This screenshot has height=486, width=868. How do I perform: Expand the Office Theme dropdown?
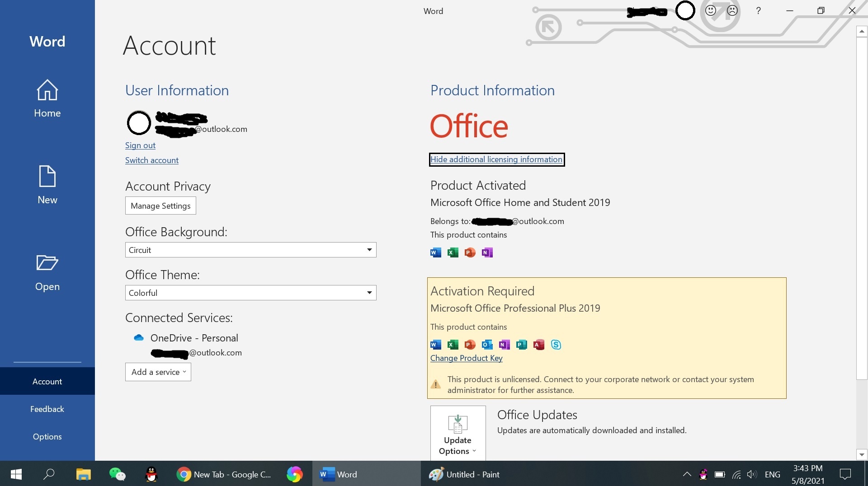tap(369, 293)
